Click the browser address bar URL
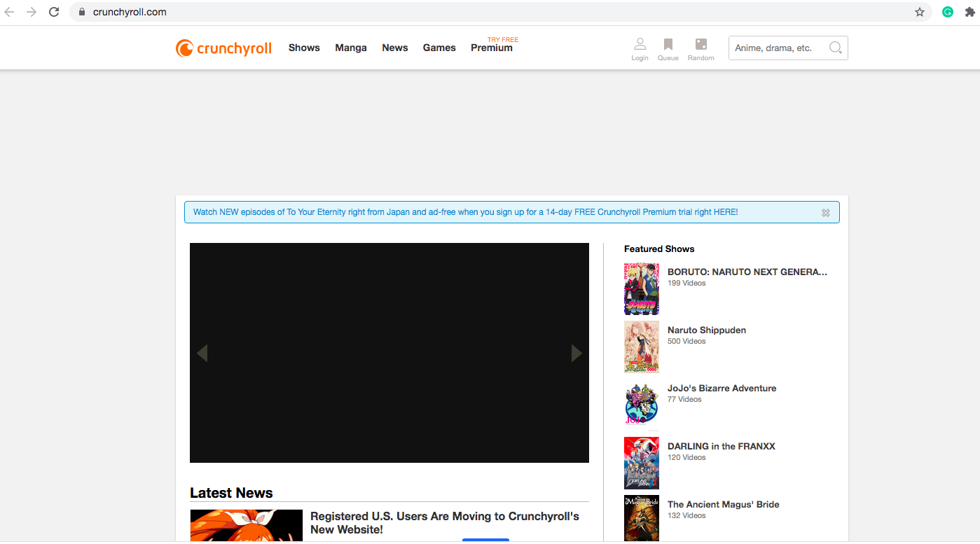The height and width of the screenshot is (544, 980). pyautogui.click(x=130, y=12)
